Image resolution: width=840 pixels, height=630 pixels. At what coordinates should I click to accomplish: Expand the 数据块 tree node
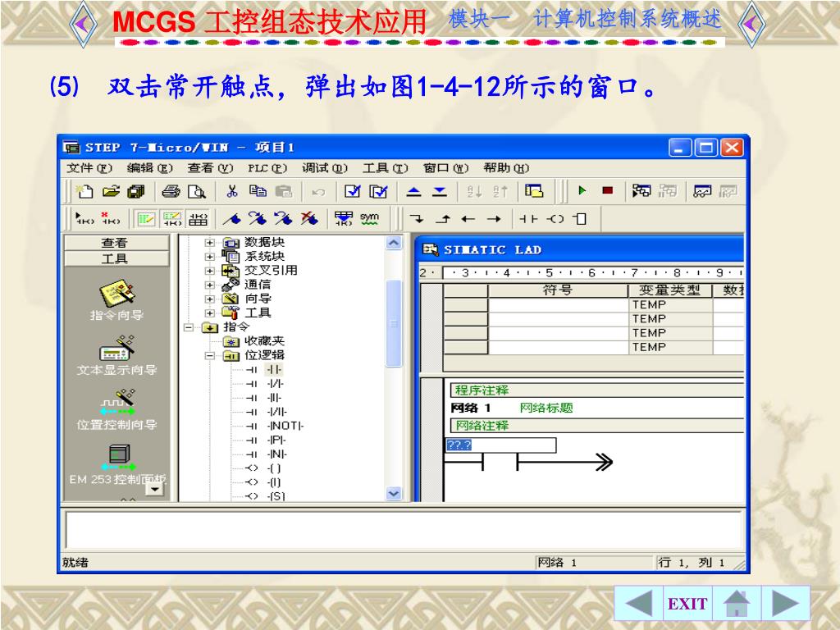point(210,243)
